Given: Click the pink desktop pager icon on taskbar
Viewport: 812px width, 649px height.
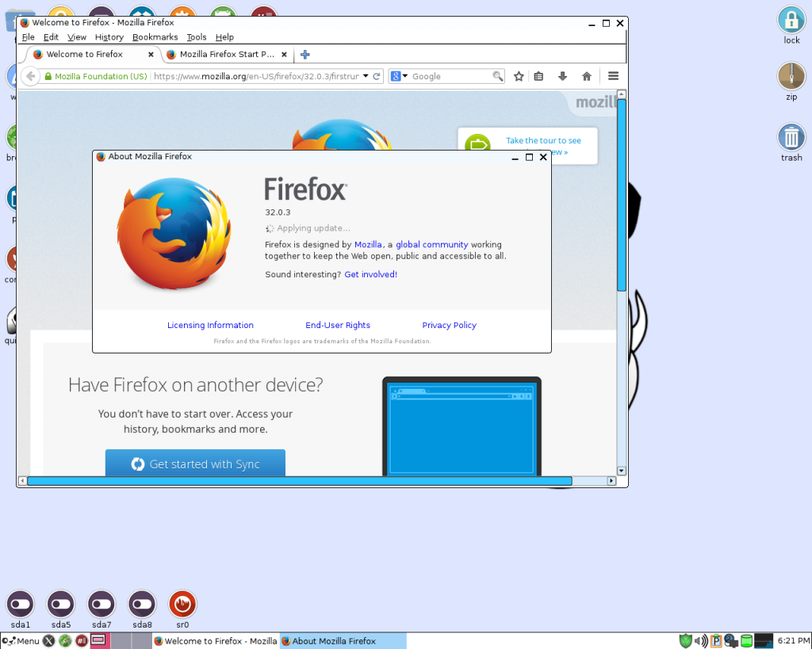Looking at the screenshot, I should pyautogui.click(x=98, y=641).
